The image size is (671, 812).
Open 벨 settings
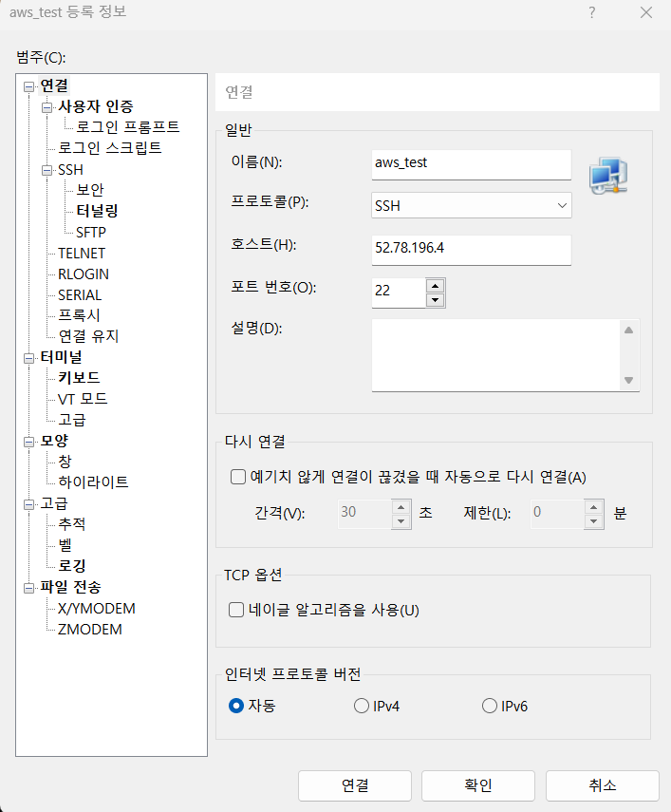coord(65,545)
